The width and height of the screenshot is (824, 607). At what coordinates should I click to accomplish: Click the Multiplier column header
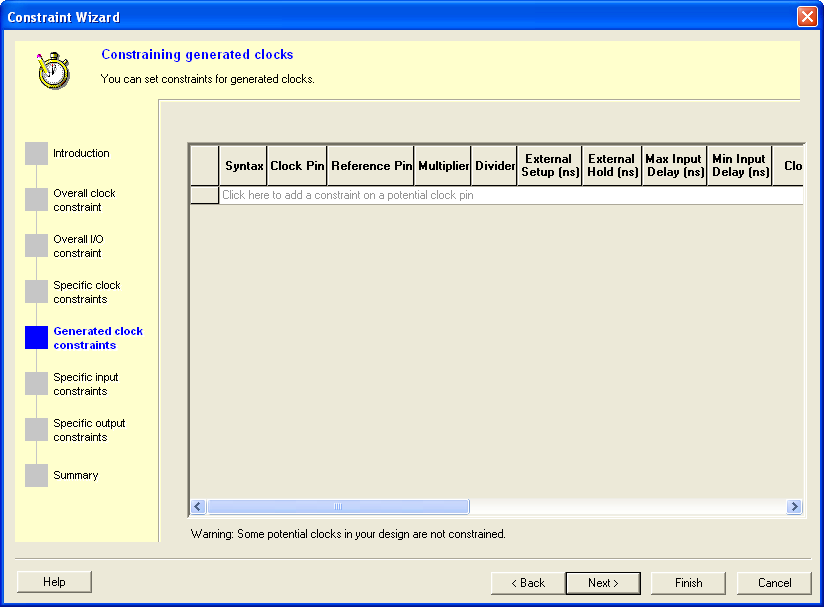[x=443, y=166]
